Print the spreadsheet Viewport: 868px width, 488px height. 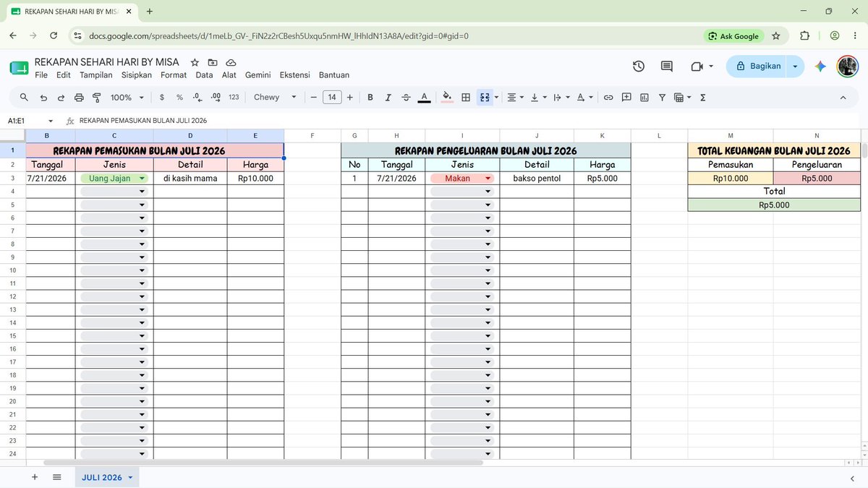(79, 97)
